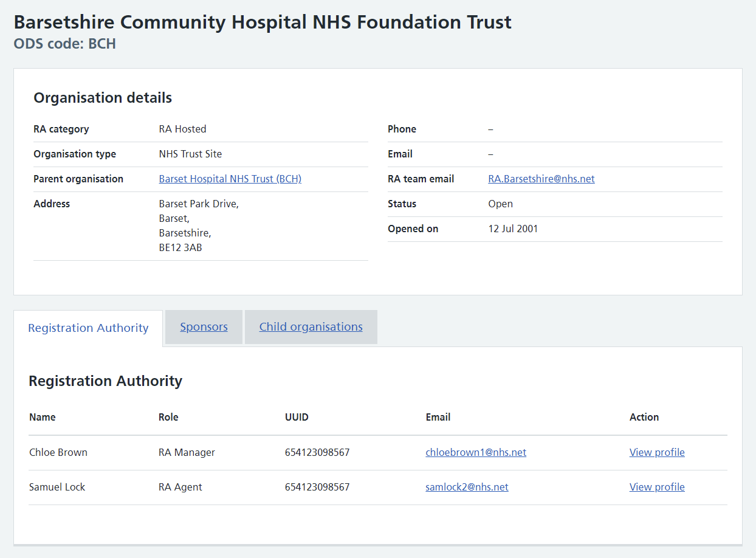
Task: Select the RA Hosted value
Action: pyautogui.click(x=182, y=129)
